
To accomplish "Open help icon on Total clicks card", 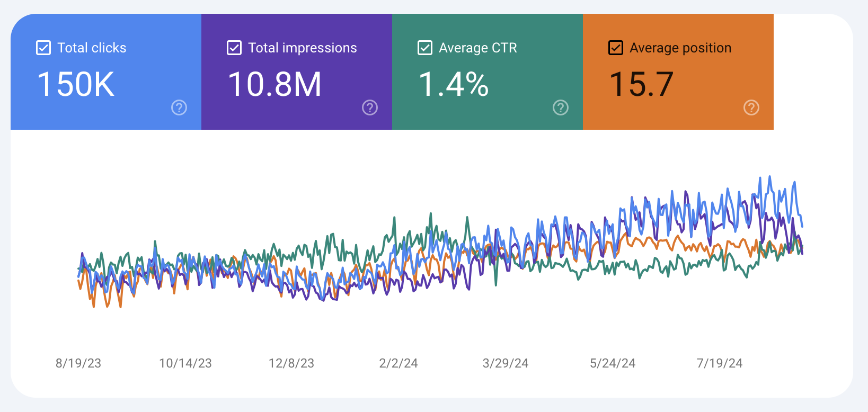I will tap(179, 108).
